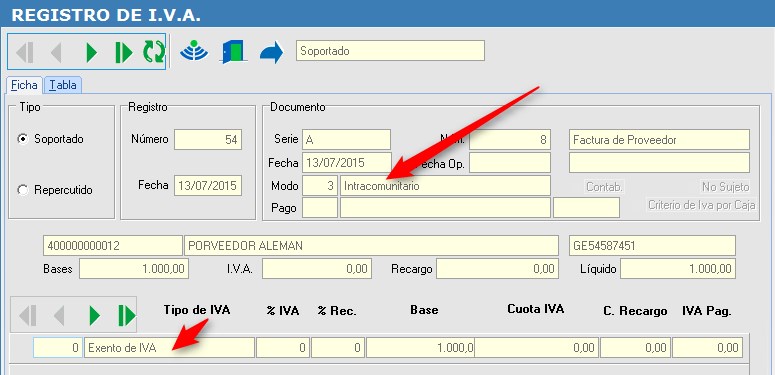Click the Tipo de IVA column header
The width and height of the screenshot is (775, 375).
[x=197, y=310]
